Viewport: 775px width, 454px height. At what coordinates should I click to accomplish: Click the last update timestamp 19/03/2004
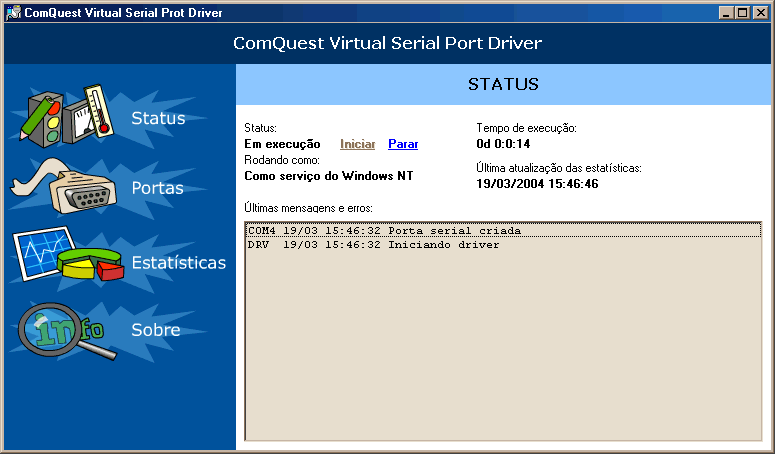coord(537,184)
